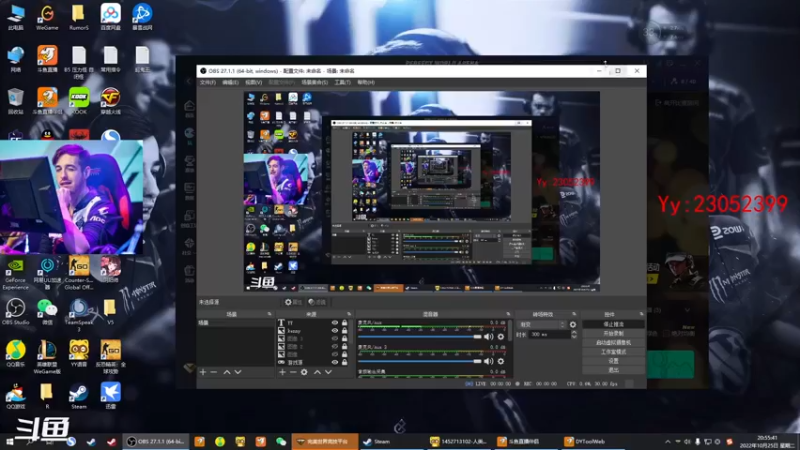The width and height of the screenshot is (800, 450).
Task: Remove the scene with minus icon
Action: tap(214, 372)
